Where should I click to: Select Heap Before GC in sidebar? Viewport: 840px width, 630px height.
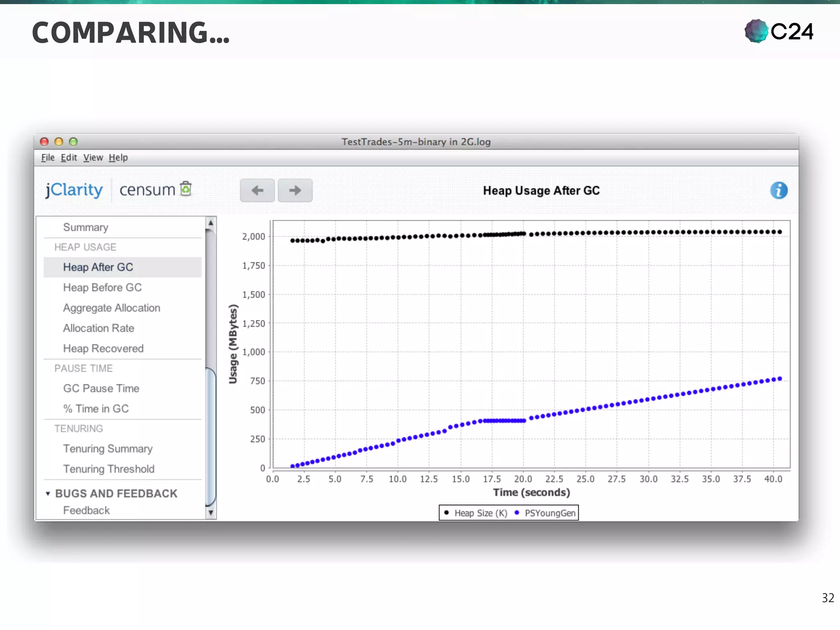[x=102, y=288]
